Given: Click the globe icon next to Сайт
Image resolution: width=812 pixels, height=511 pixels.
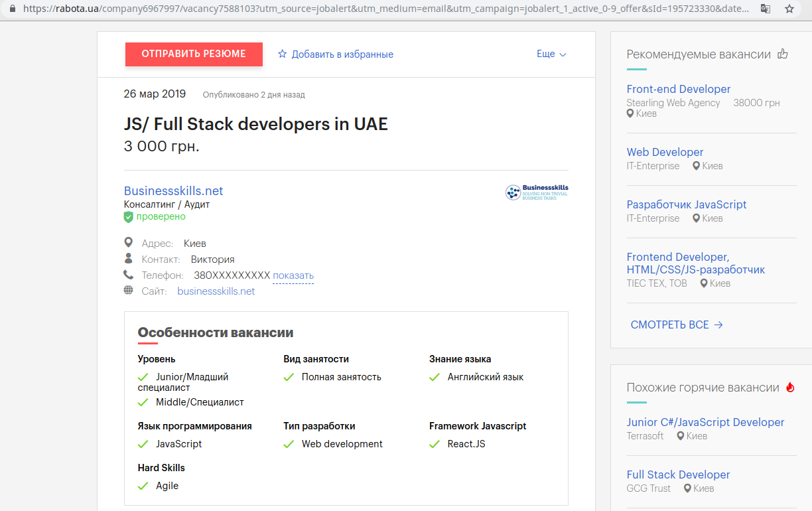Looking at the screenshot, I should click(x=129, y=291).
